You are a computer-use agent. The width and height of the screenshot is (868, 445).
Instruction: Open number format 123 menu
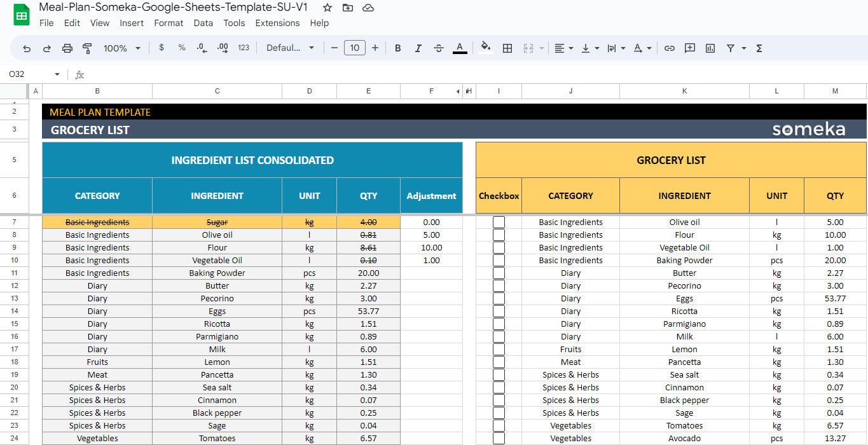pos(244,48)
